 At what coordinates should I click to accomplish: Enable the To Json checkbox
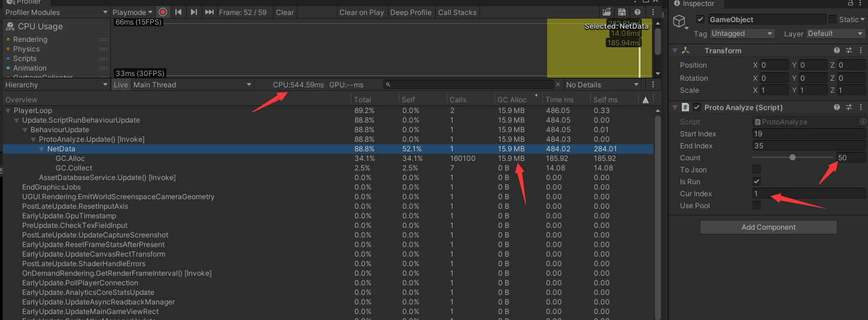click(757, 170)
